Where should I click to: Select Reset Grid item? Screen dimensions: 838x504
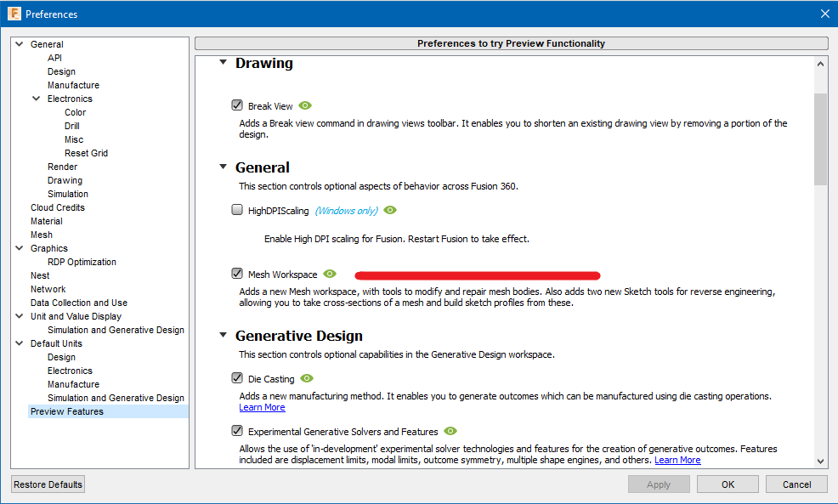tap(86, 153)
